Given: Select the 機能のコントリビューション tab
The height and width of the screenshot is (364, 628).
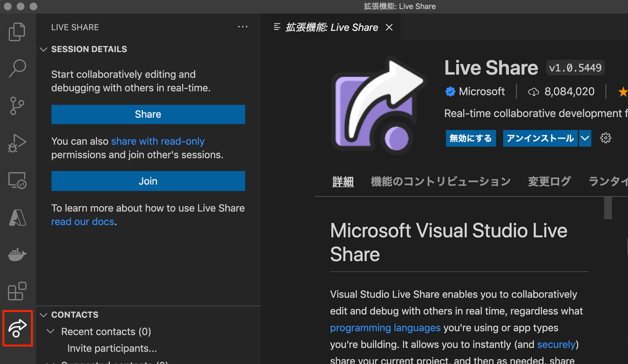Looking at the screenshot, I should coord(441,182).
